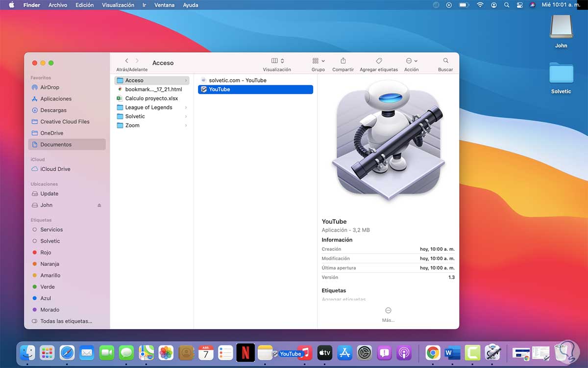Open the Acción menu dropdown

pos(412,61)
